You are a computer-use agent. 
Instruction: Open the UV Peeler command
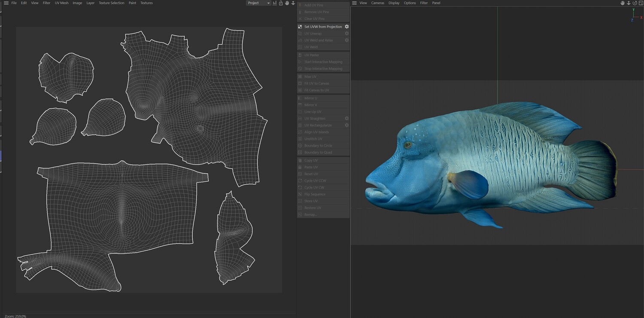tap(323, 55)
